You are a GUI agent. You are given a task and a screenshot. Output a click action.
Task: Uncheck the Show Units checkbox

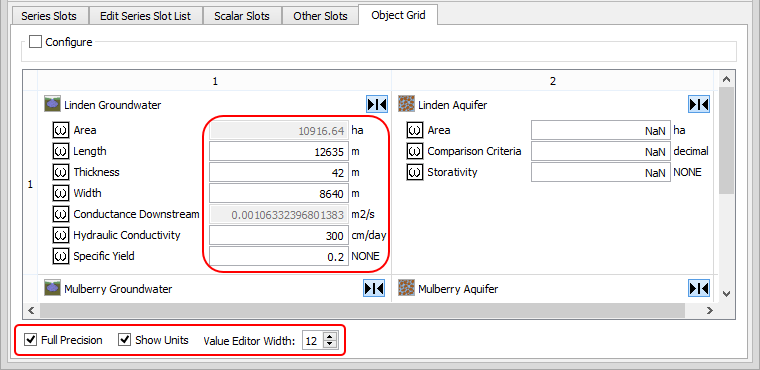coord(125,340)
